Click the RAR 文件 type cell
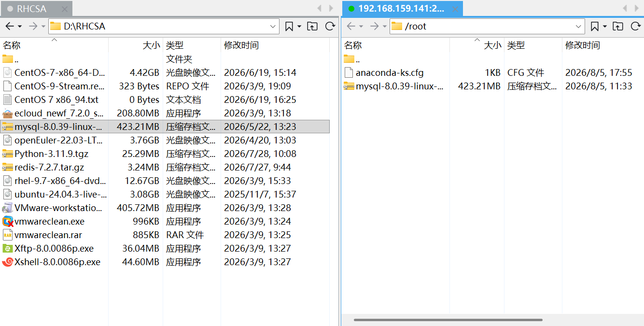Viewport: 644px width, 326px height. click(x=185, y=235)
